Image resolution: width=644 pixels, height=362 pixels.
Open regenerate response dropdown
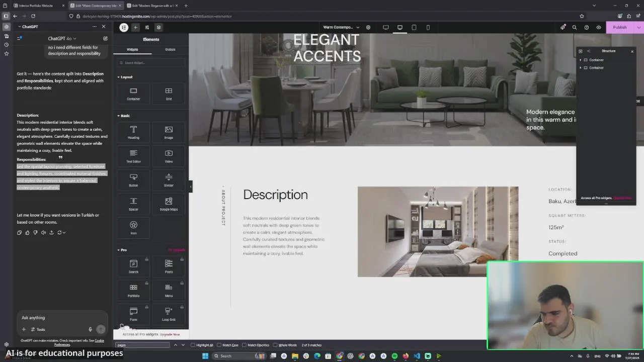(x=61, y=232)
